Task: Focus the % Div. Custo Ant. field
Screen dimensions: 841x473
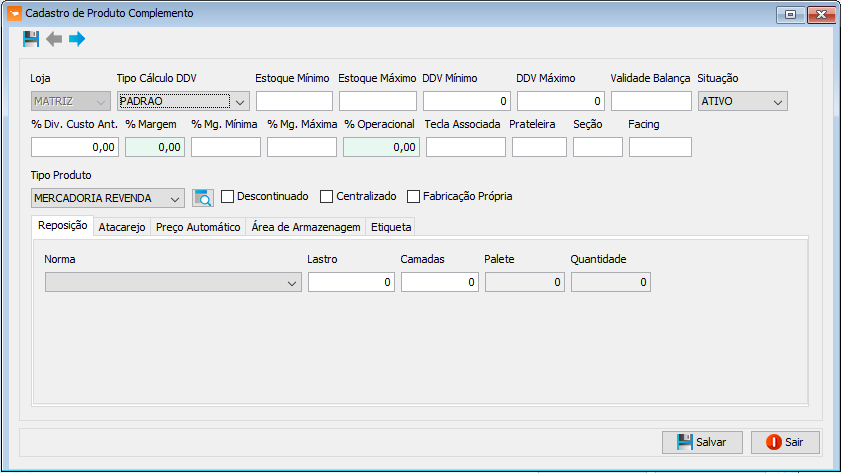Action: [x=75, y=147]
